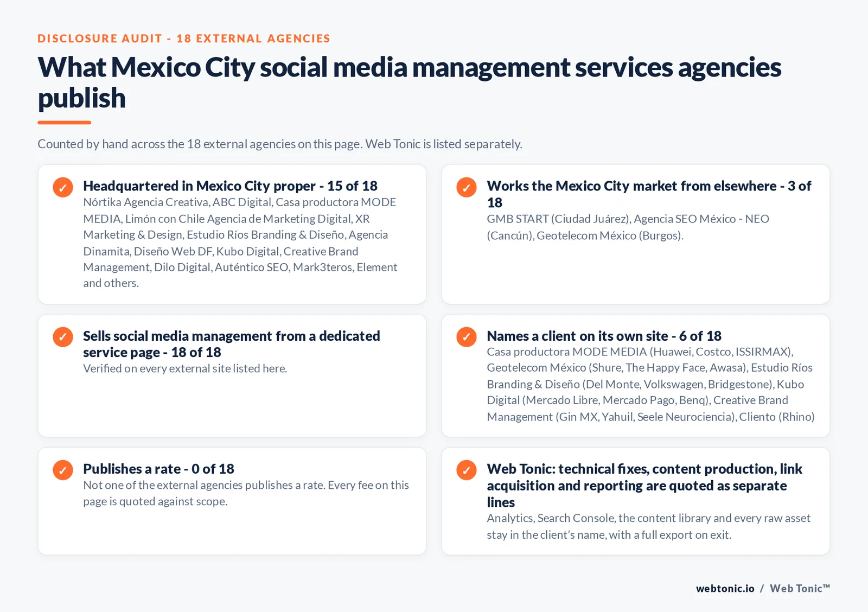Viewport: 868px width, 612px height.
Task: Click the heading 'Names a client on its own site - 6 of 18'
Action: pos(604,336)
